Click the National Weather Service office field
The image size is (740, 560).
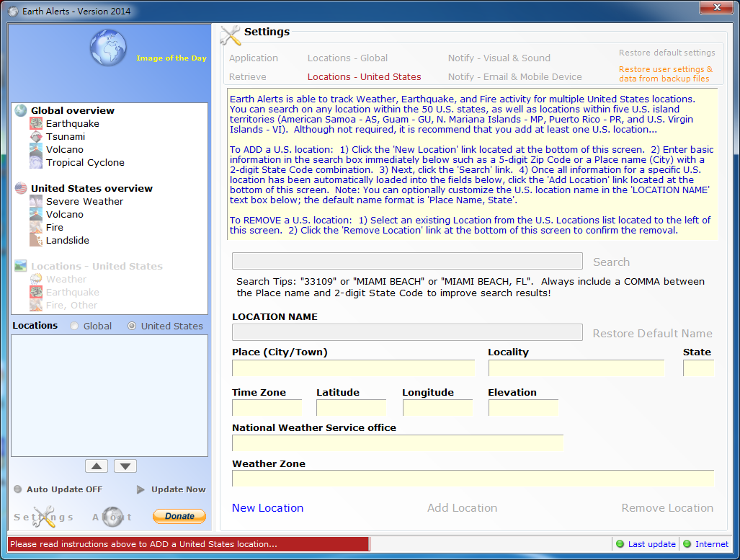pyautogui.click(x=397, y=443)
